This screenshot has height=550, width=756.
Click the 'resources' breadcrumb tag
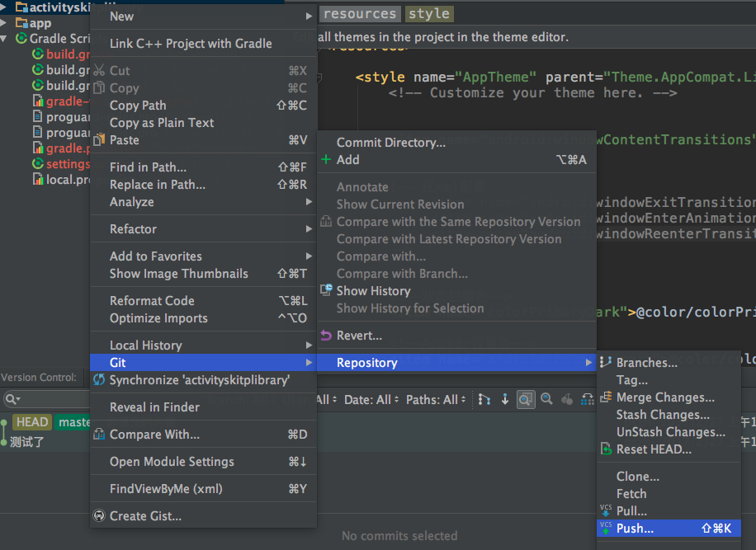coord(360,14)
